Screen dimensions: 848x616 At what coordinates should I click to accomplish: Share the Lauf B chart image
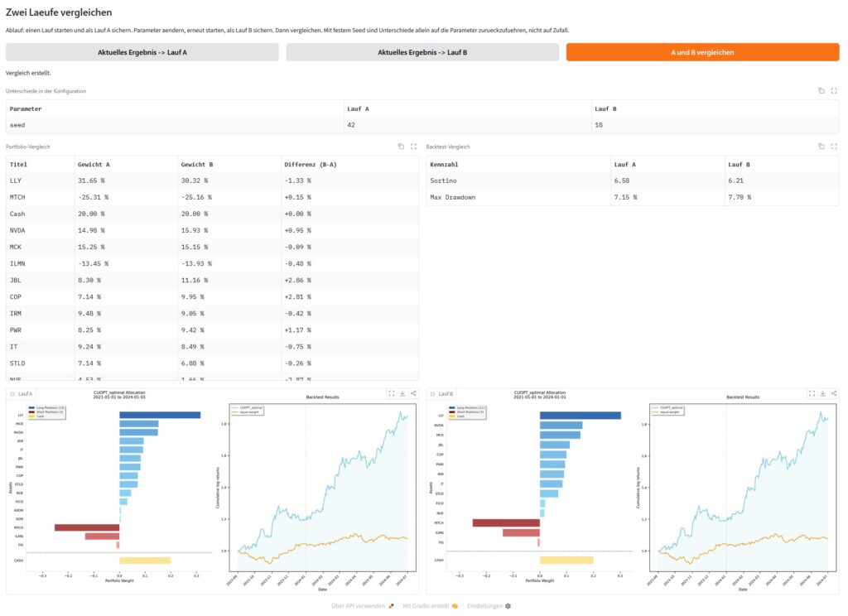coord(833,394)
